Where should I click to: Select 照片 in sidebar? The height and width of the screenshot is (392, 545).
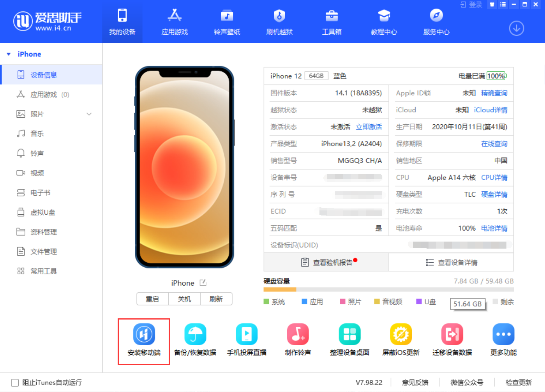point(51,114)
